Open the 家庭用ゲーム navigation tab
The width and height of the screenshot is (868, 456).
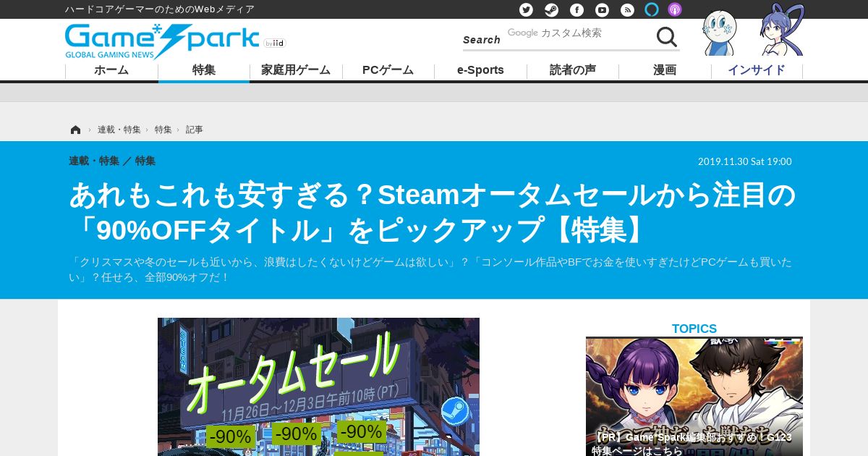pyautogui.click(x=296, y=70)
